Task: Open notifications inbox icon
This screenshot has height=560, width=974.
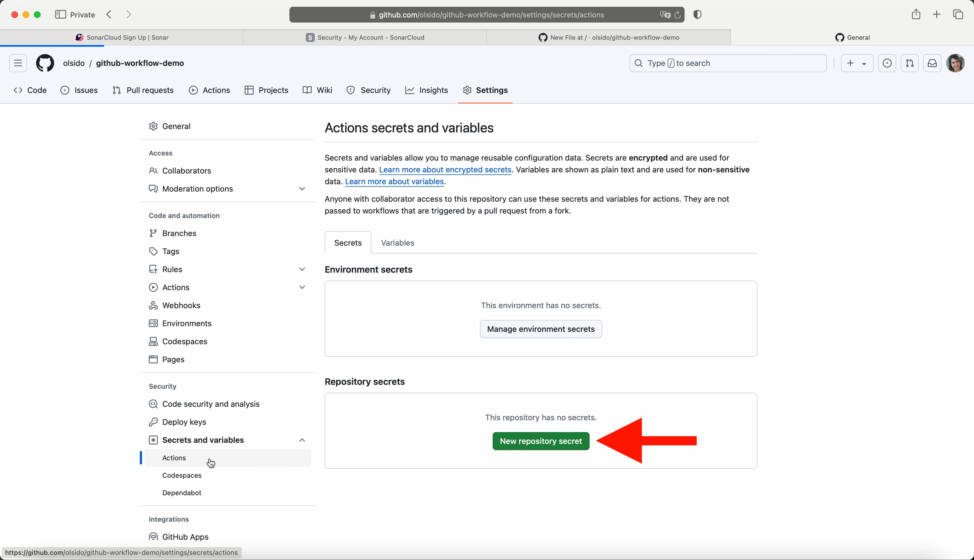Action: 932,63
